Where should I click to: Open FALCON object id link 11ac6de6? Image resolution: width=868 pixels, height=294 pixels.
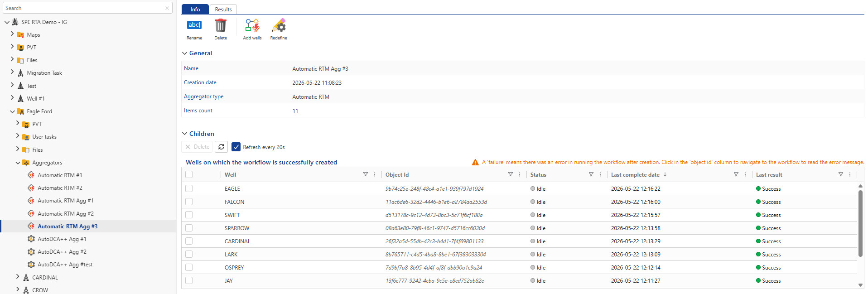pyautogui.click(x=436, y=202)
